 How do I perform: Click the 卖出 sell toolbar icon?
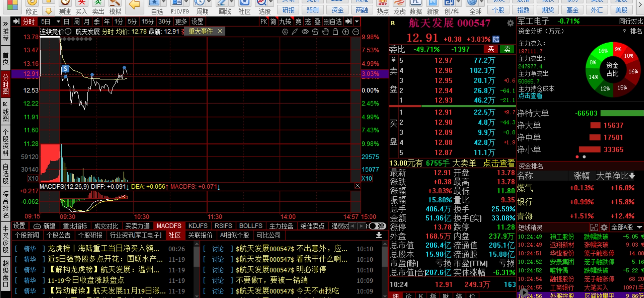pyautogui.click(x=98, y=3)
